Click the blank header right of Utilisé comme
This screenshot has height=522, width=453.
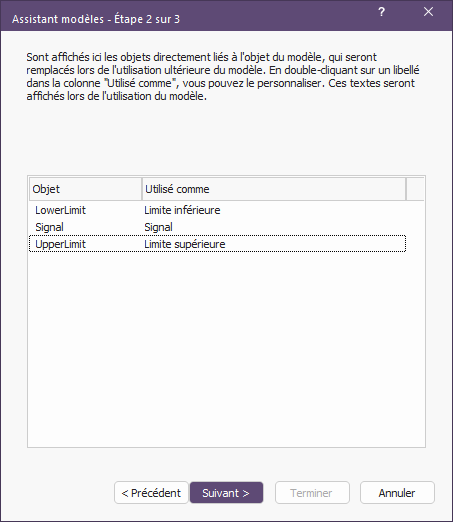coord(415,189)
